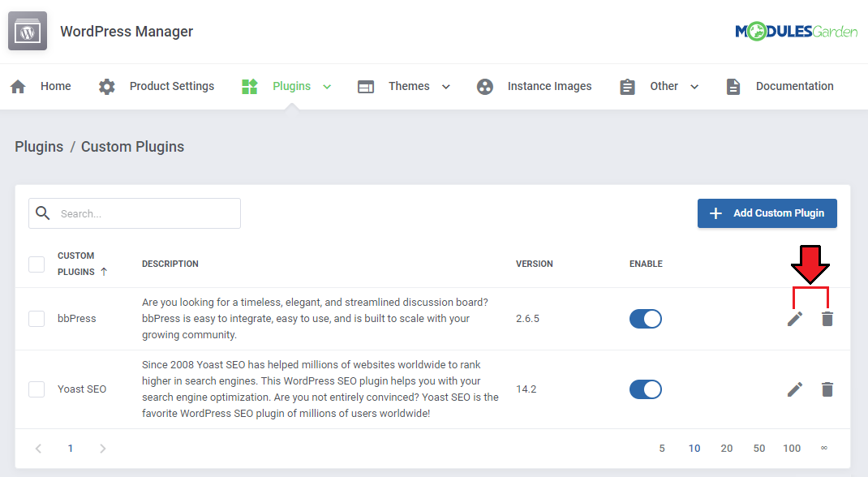Click the Enable column header
Image resolution: width=868 pixels, height=477 pixels.
tap(646, 264)
